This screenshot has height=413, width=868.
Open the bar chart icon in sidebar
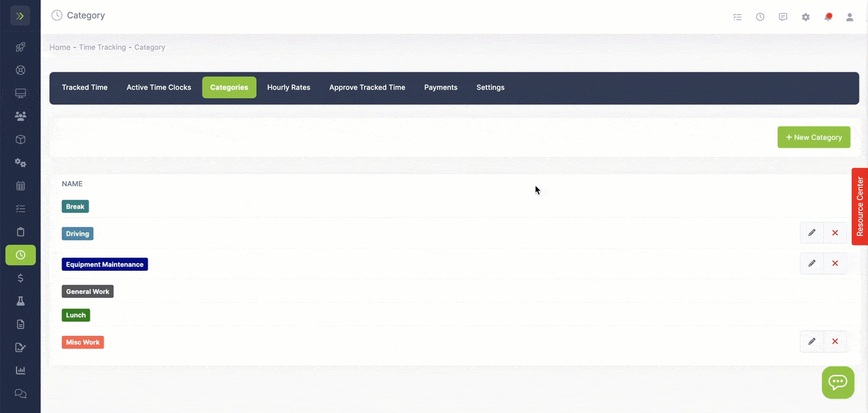[x=20, y=370]
